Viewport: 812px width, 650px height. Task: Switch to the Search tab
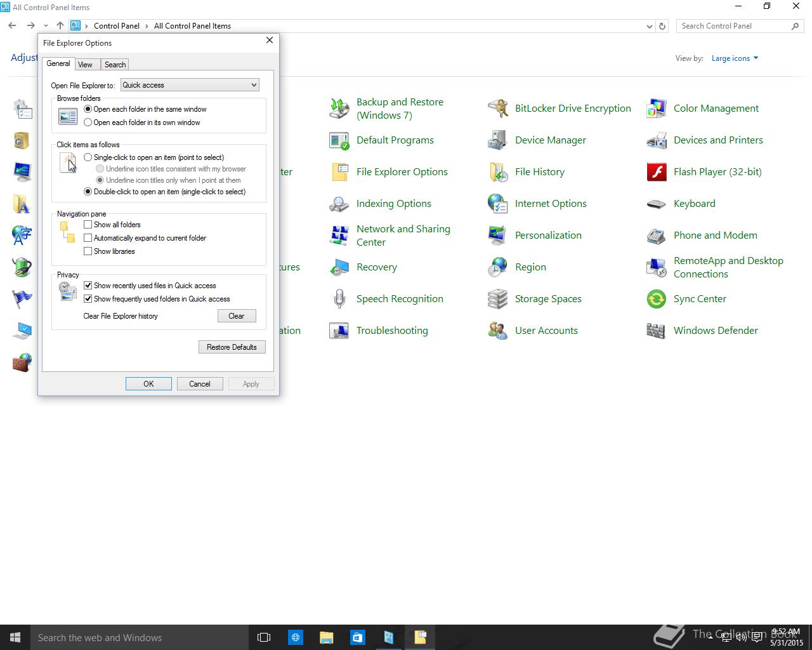point(115,65)
